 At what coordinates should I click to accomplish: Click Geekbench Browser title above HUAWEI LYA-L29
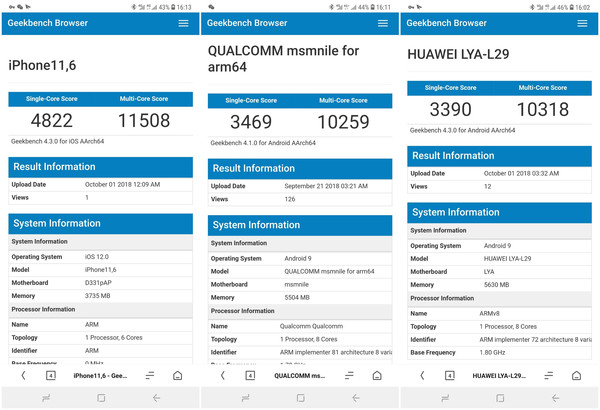pyautogui.click(x=447, y=23)
